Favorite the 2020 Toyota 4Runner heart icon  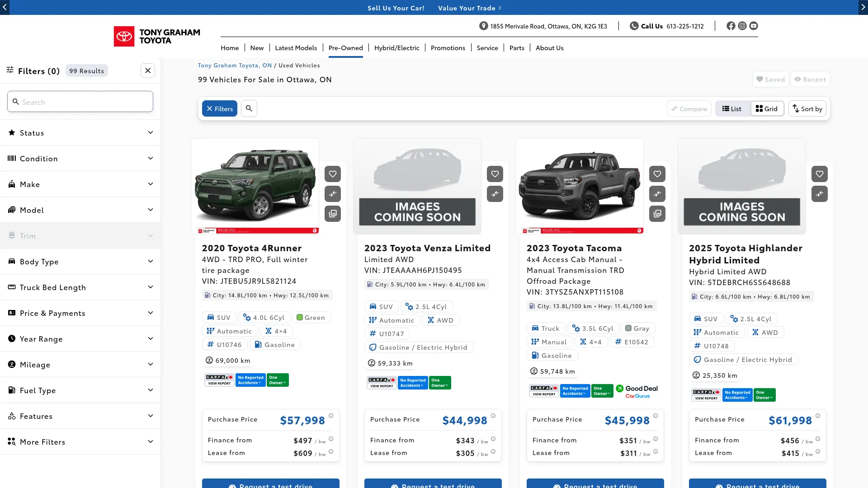333,174
